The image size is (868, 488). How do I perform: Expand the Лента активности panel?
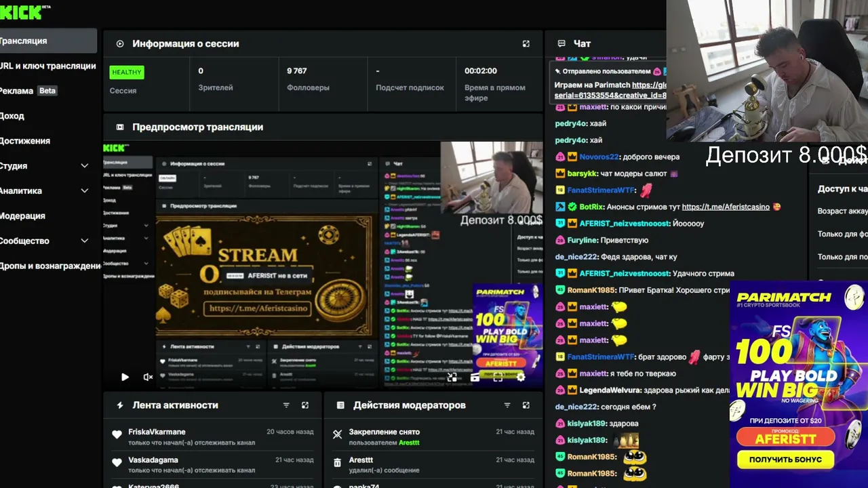click(305, 405)
